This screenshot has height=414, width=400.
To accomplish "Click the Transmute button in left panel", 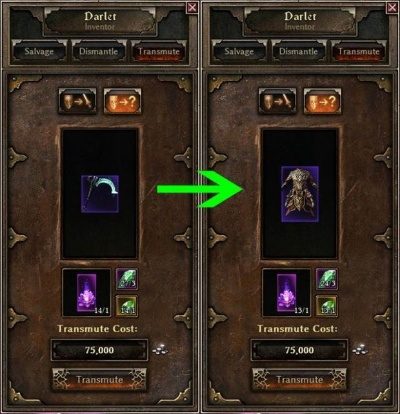I will pyautogui.click(x=99, y=380).
